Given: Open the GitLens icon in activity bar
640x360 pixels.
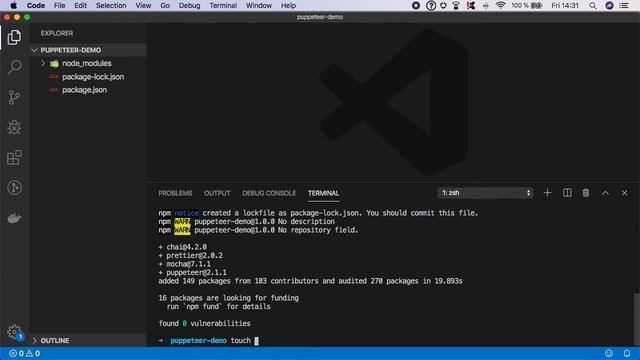Looking at the screenshot, I should click(14, 188).
